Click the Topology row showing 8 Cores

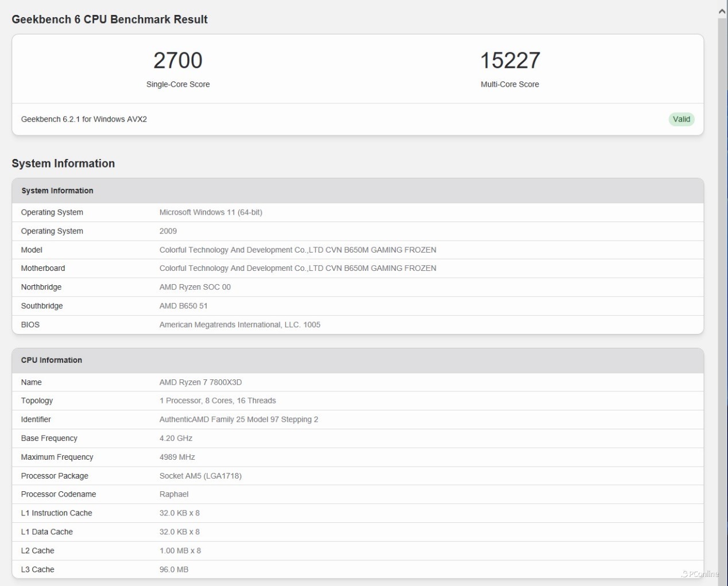[358, 401]
